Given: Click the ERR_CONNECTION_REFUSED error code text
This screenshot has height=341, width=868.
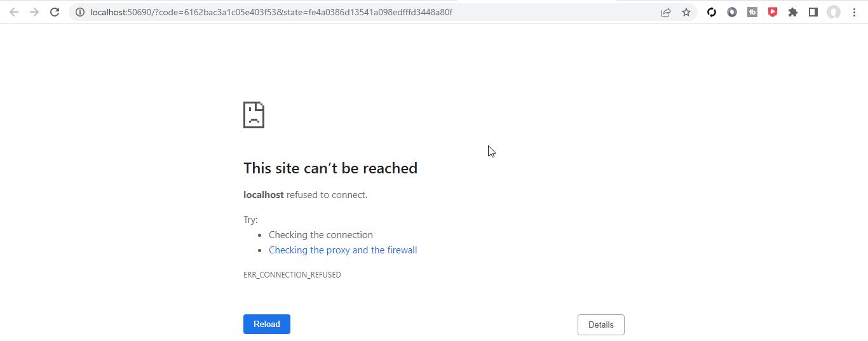Looking at the screenshot, I should pos(292,275).
